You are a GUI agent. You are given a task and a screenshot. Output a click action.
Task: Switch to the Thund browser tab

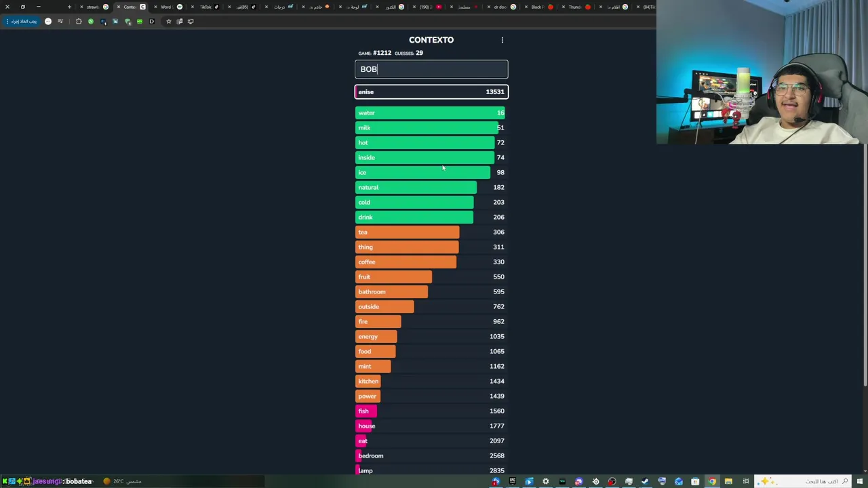(578, 7)
